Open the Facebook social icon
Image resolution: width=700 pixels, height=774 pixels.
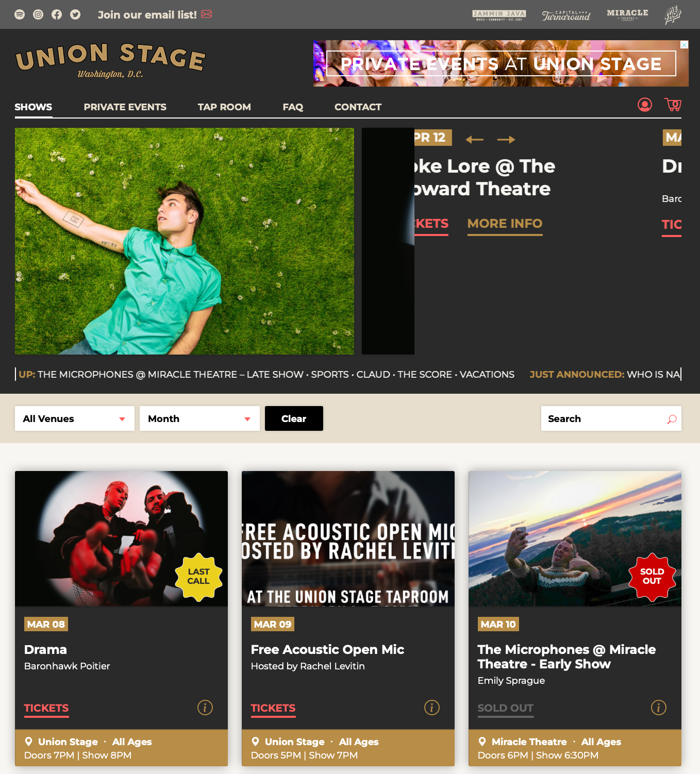pos(57,14)
